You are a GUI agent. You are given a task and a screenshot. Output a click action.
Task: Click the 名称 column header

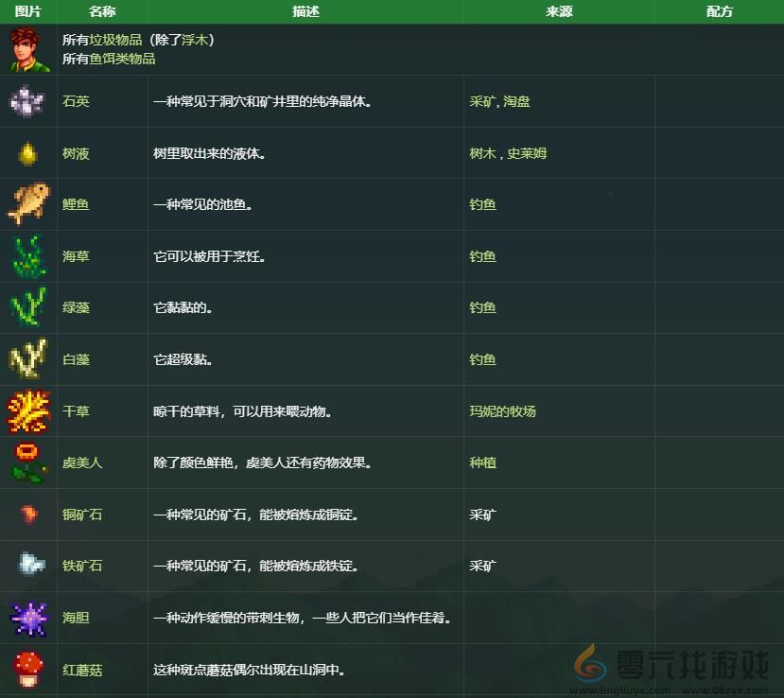click(x=101, y=11)
